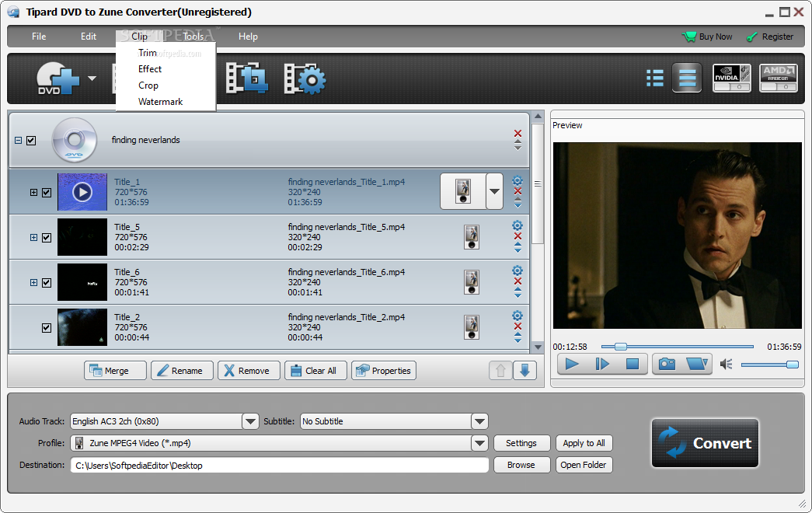This screenshot has height=513, width=812.
Task: Open the film settings gear toolbar icon
Action: pos(305,79)
